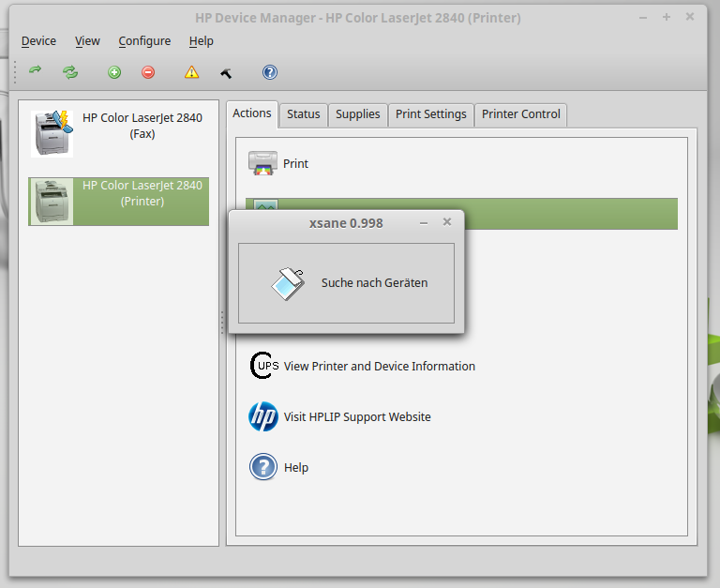This screenshot has width=720, height=588.
Task: Select the HP Color LaserJet 2840 (Printer) entry
Action: pos(118,202)
